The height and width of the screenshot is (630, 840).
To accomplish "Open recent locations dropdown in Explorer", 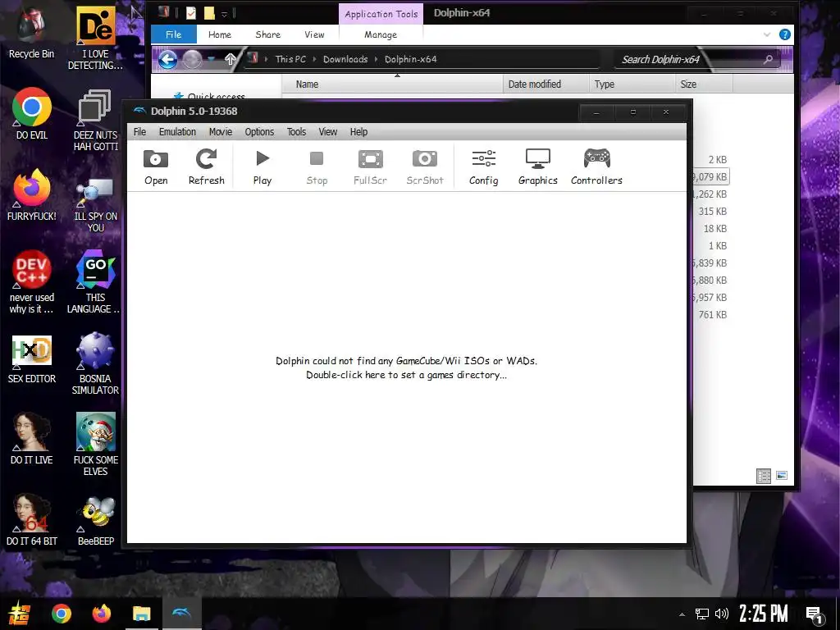I will (212, 59).
